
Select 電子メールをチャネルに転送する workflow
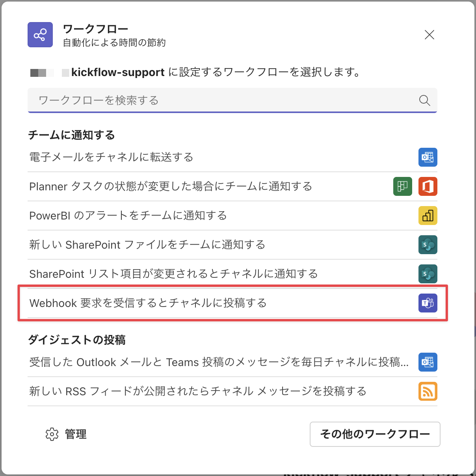pyautogui.click(x=232, y=157)
